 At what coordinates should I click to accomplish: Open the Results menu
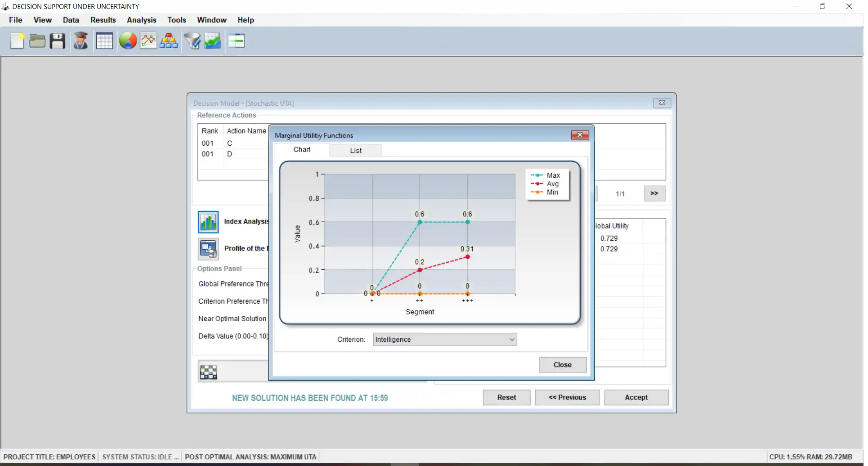tap(103, 20)
